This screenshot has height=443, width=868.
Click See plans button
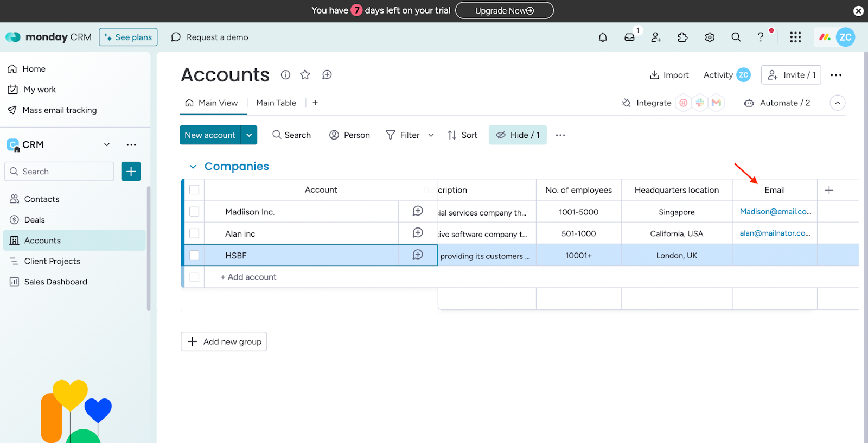(128, 37)
